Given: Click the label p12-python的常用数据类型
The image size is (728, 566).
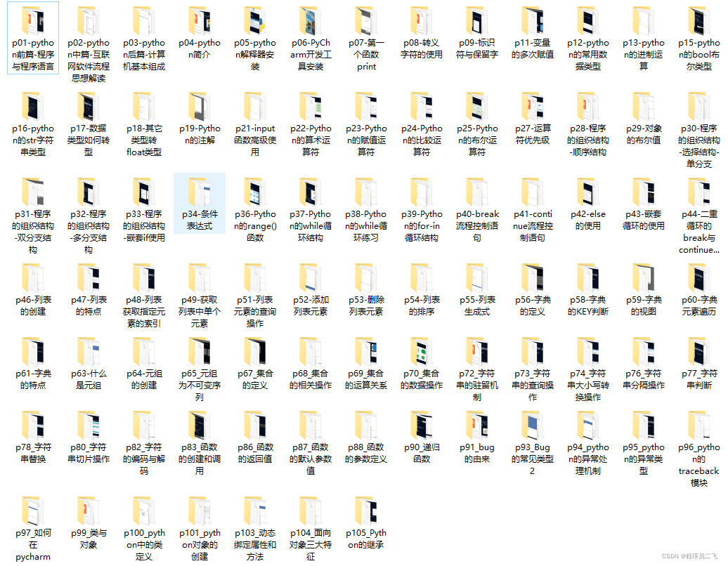Looking at the screenshot, I should [587, 55].
